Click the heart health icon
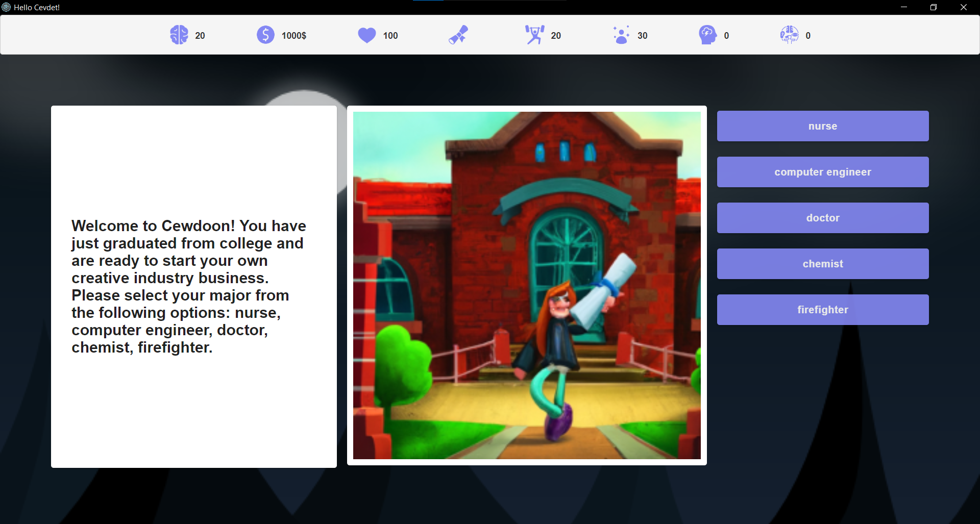This screenshot has width=980, height=524. click(x=366, y=35)
